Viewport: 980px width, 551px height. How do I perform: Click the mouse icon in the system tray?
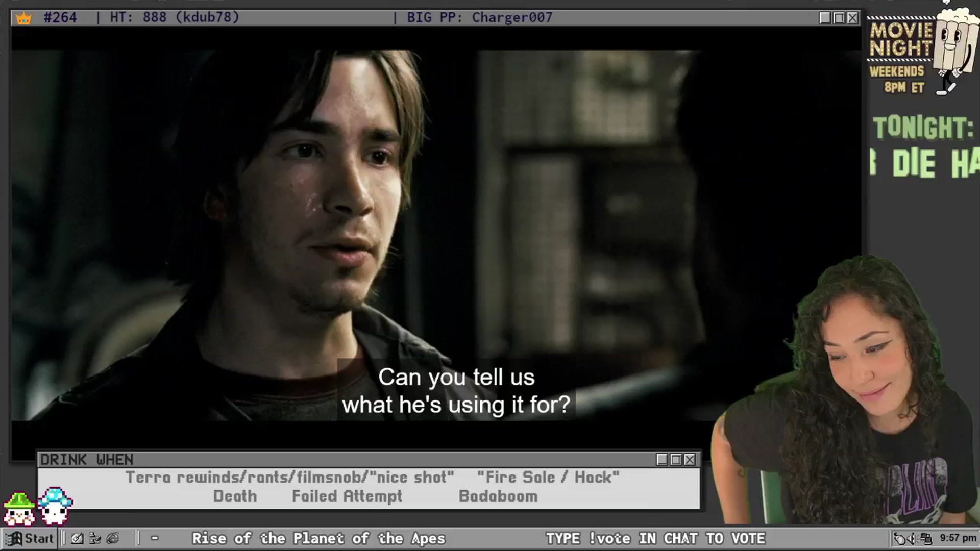pyautogui.click(x=900, y=538)
